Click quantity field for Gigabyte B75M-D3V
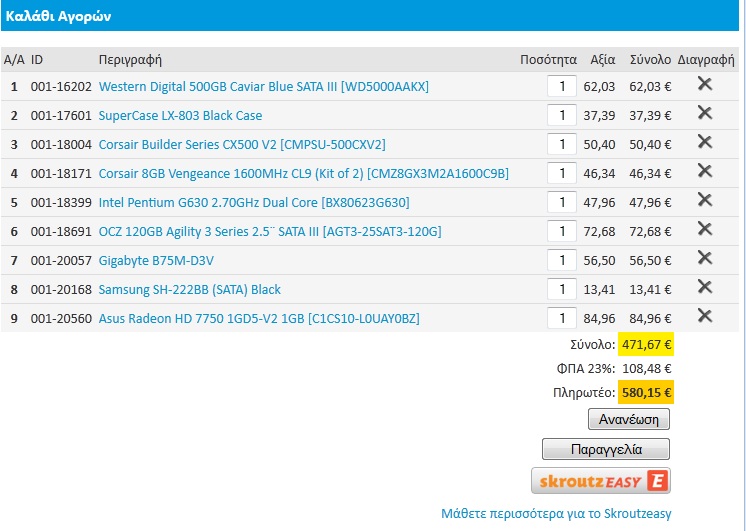Image resolution: width=746 pixels, height=531 pixels. click(x=562, y=260)
